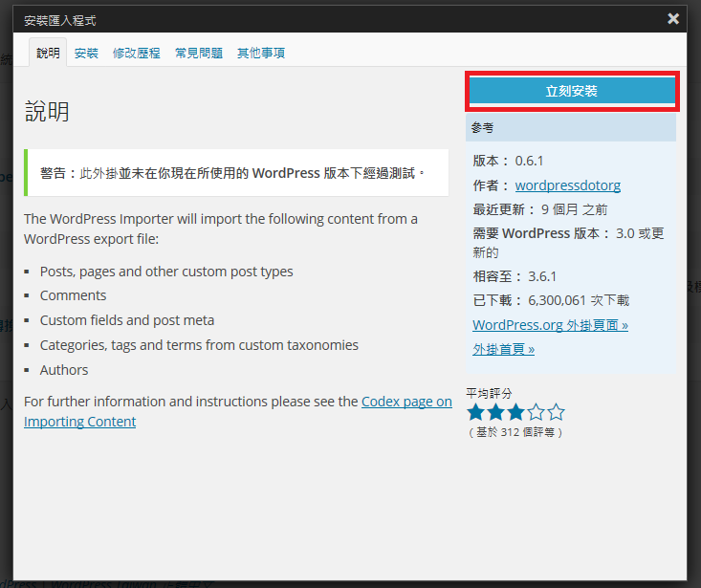701x588 pixels.
Task: Click the 基於 312 個評等 text
Action: [515, 432]
